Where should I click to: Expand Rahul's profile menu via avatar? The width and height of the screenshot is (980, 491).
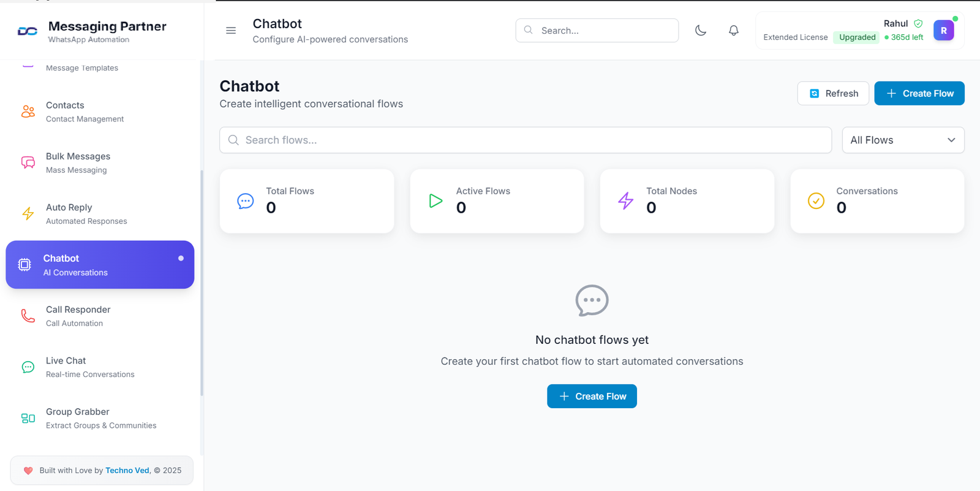tap(943, 29)
